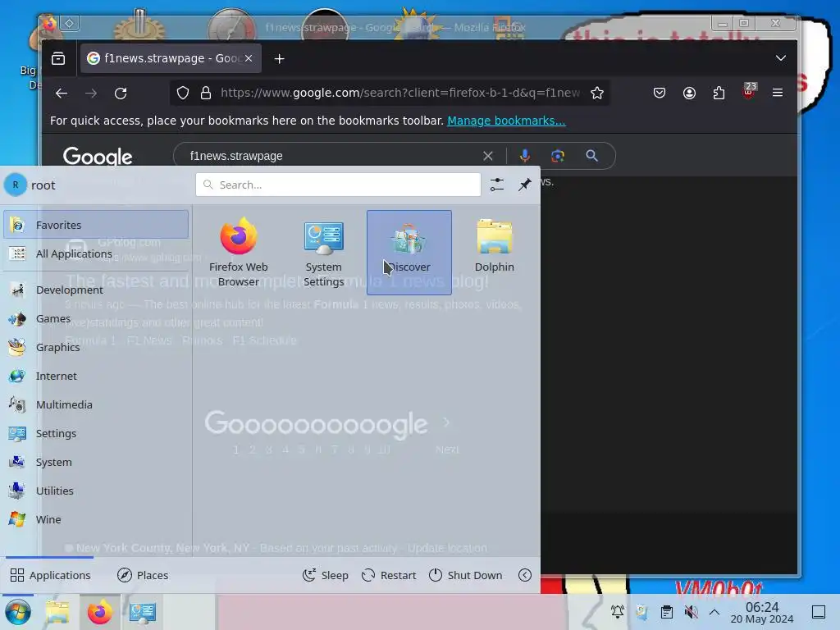
Task: Click the site padlock icon
Action: (x=206, y=94)
